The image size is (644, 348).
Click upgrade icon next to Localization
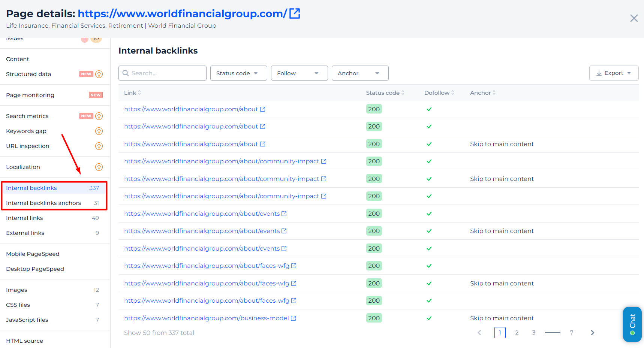click(99, 167)
